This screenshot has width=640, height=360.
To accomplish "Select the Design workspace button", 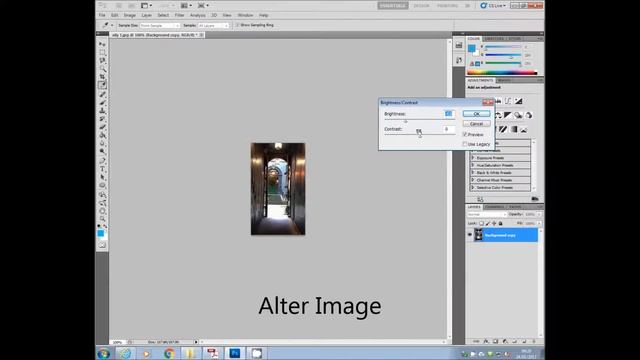I will [421, 6].
